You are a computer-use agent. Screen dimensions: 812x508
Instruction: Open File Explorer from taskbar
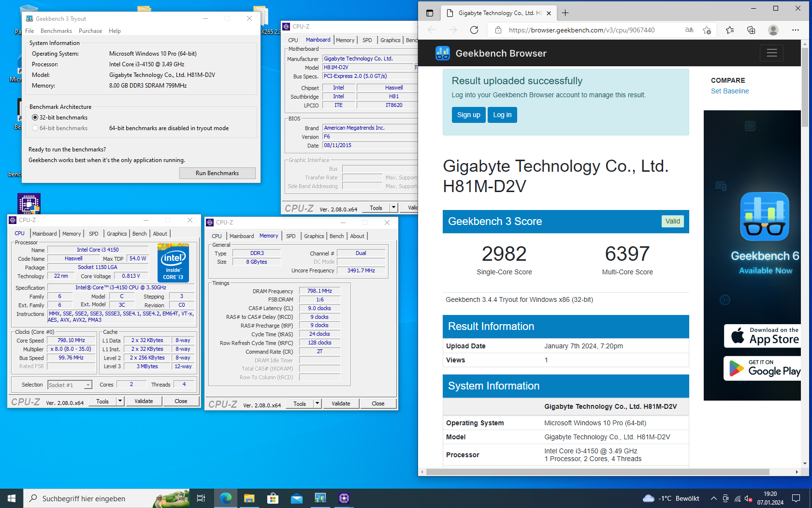click(249, 498)
